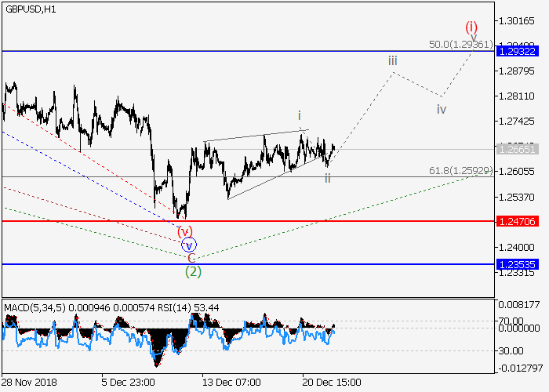The height and width of the screenshot is (392, 549).
Task: Click the gray 1.26651 current price label
Action: point(517,150)
